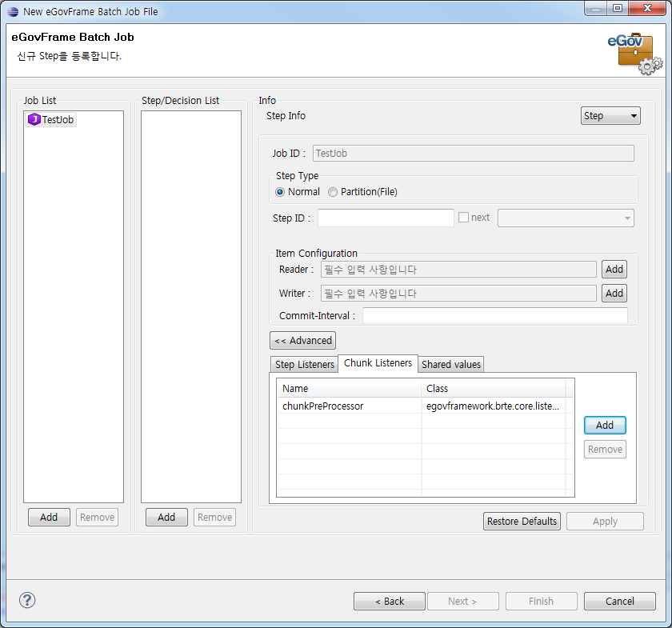Go Back to previous wizard page
Image resolution: width=672 pixels, height=628 pixels.
(389, 601)
